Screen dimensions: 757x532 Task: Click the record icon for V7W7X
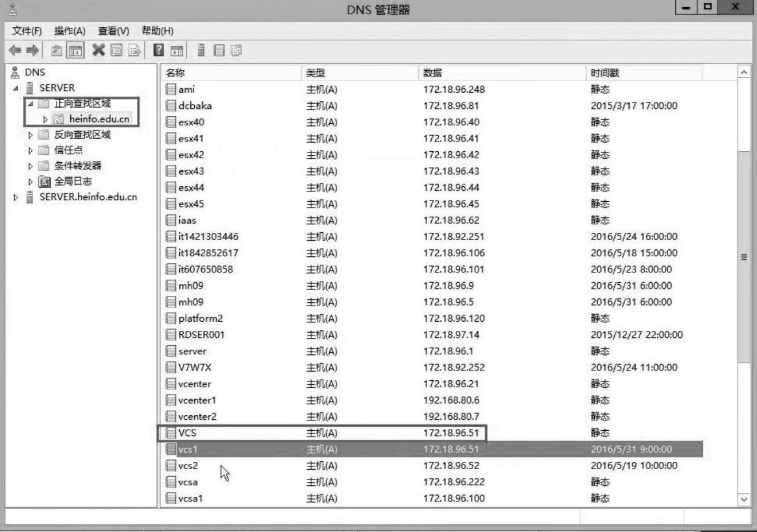pyautogui.click(x=170, y=367)
